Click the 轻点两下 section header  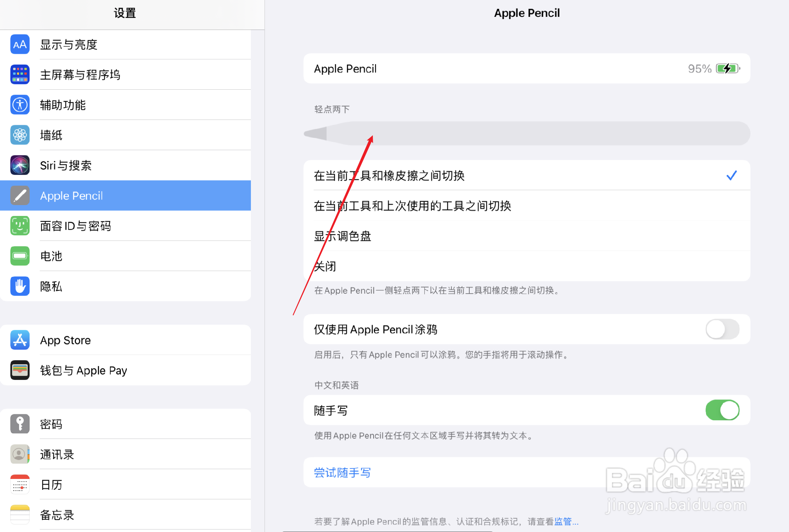332,109
